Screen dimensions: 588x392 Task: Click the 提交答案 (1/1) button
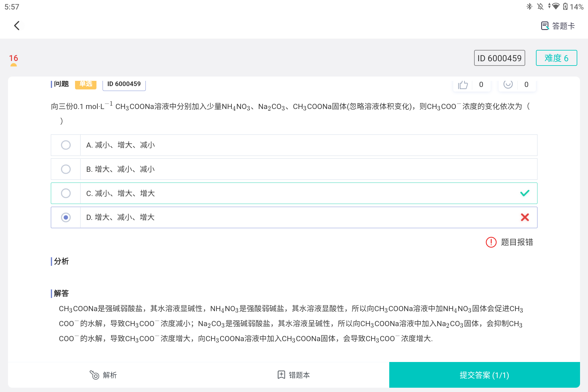tap(484, 375)
